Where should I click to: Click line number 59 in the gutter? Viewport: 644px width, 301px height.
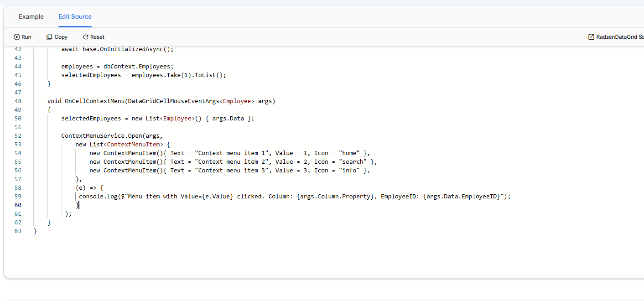click(18, 197)
